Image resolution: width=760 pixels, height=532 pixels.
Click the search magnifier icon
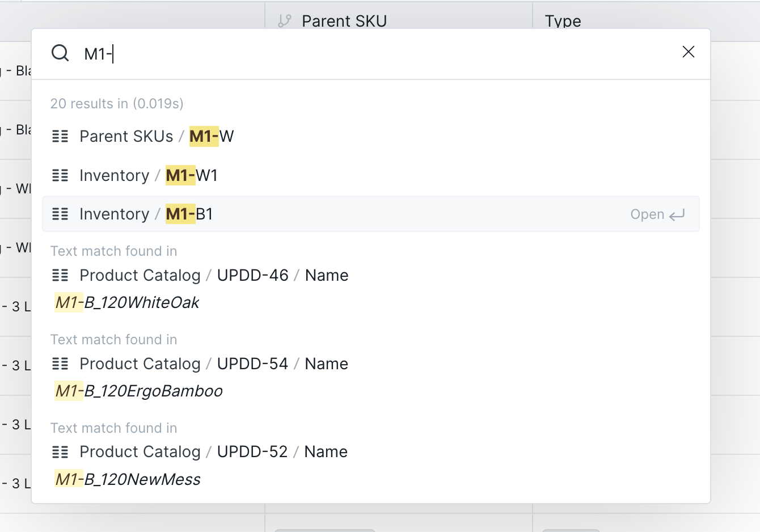point(60,53)
